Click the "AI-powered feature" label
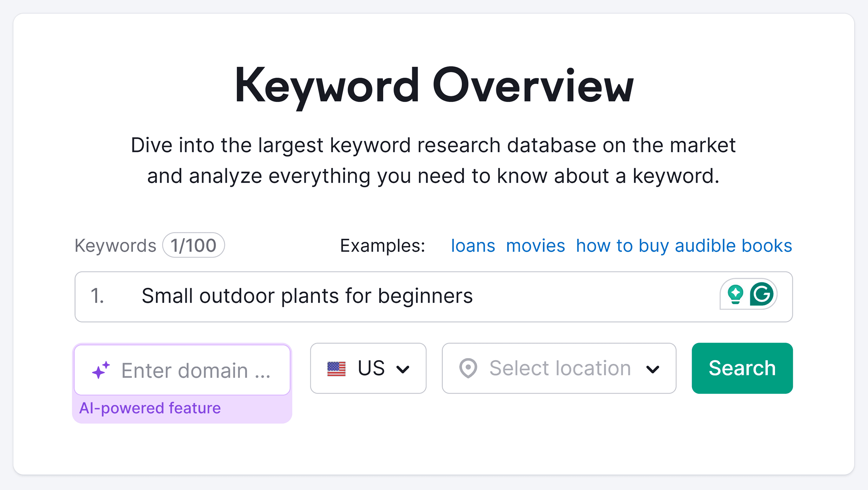Screen dimensions: 868x490 [150, 408]
